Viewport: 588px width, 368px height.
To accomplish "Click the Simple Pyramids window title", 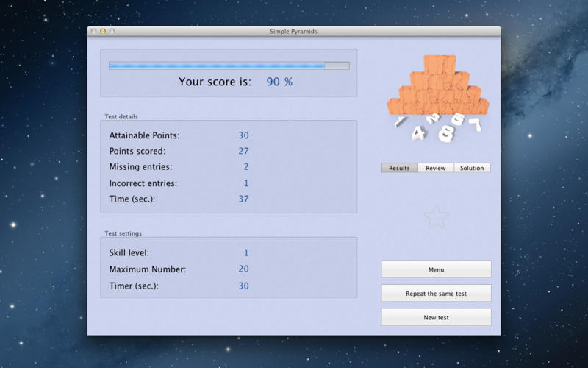I will [293, 32].
